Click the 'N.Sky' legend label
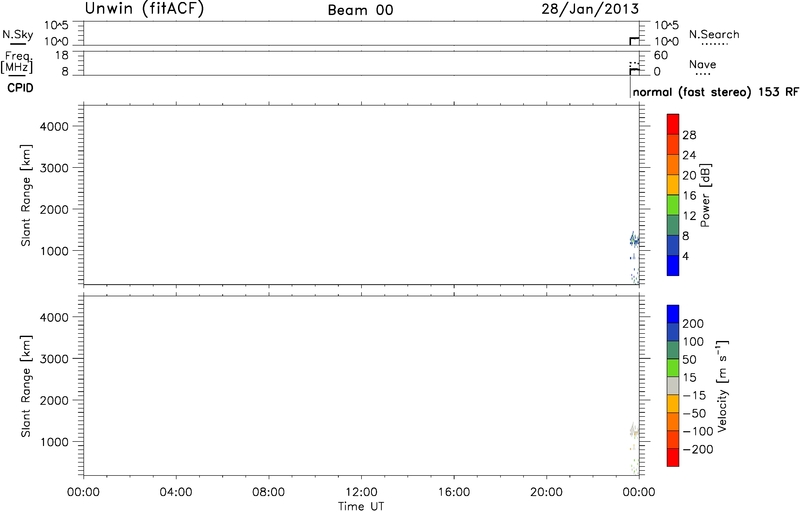The width and height of the screenshot is (800, 512). (18, 35)
